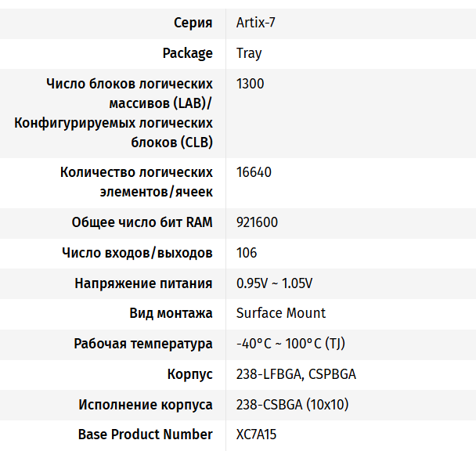
Task: Click the Число входов/выходов label
Action: tap(137, 253)
